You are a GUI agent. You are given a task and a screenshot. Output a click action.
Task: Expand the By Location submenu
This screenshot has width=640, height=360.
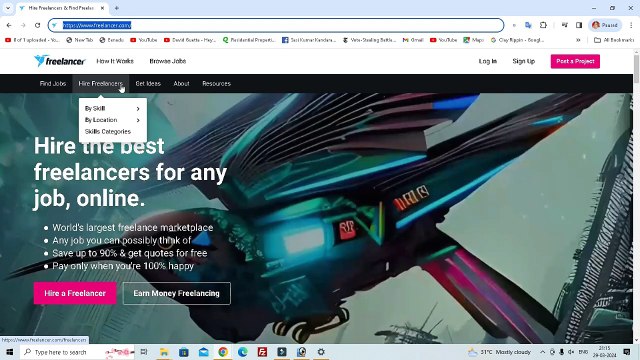[112, 120]
